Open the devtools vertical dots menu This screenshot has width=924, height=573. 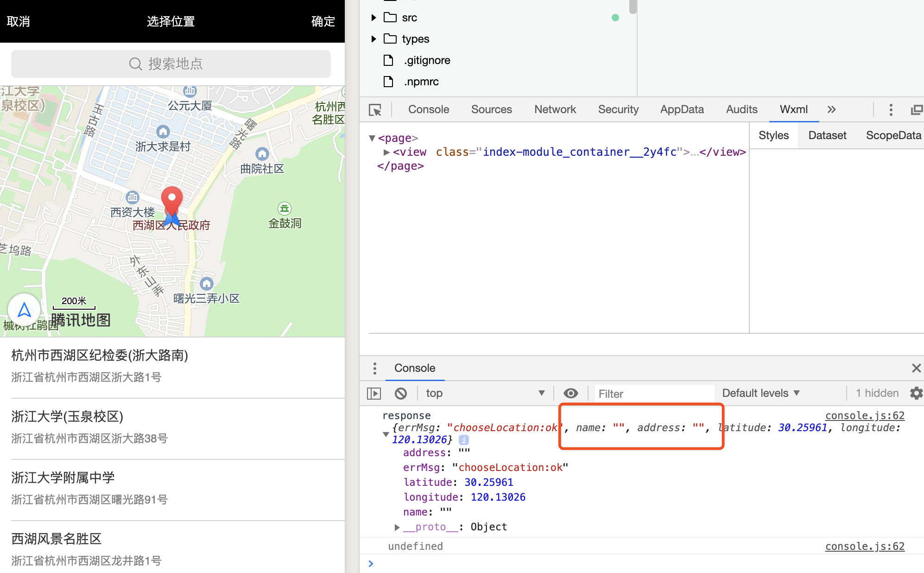click(x=891, y=110)
